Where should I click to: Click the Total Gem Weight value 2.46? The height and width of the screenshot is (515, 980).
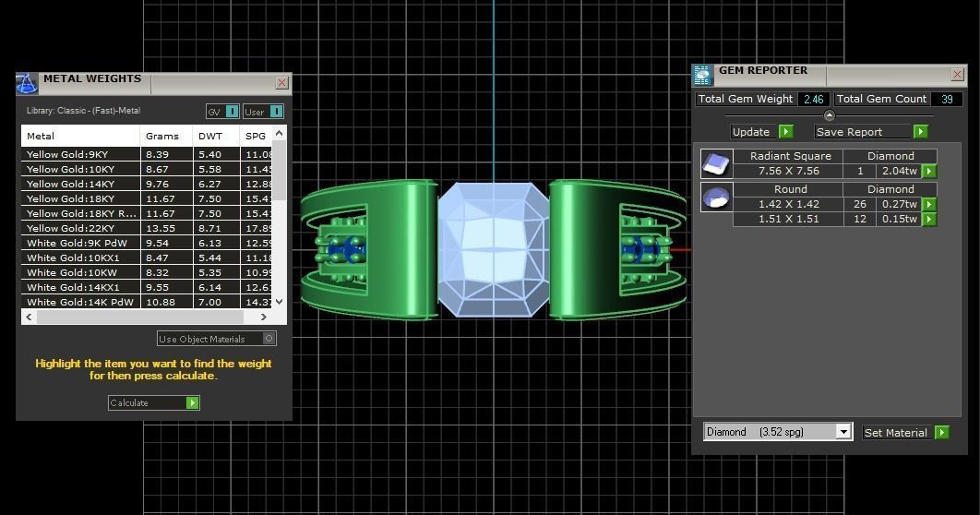click(x=814, y=99)
